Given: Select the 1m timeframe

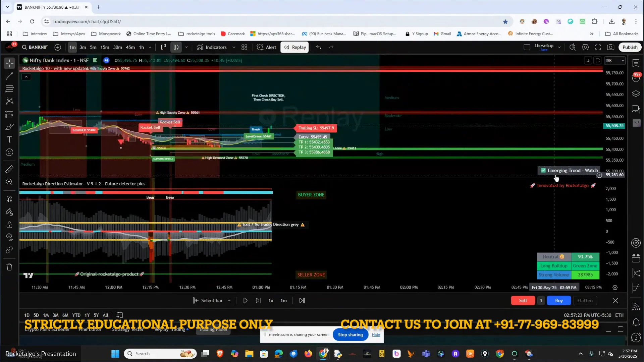Looking at the screenshot, I should (x=72, y=47).
